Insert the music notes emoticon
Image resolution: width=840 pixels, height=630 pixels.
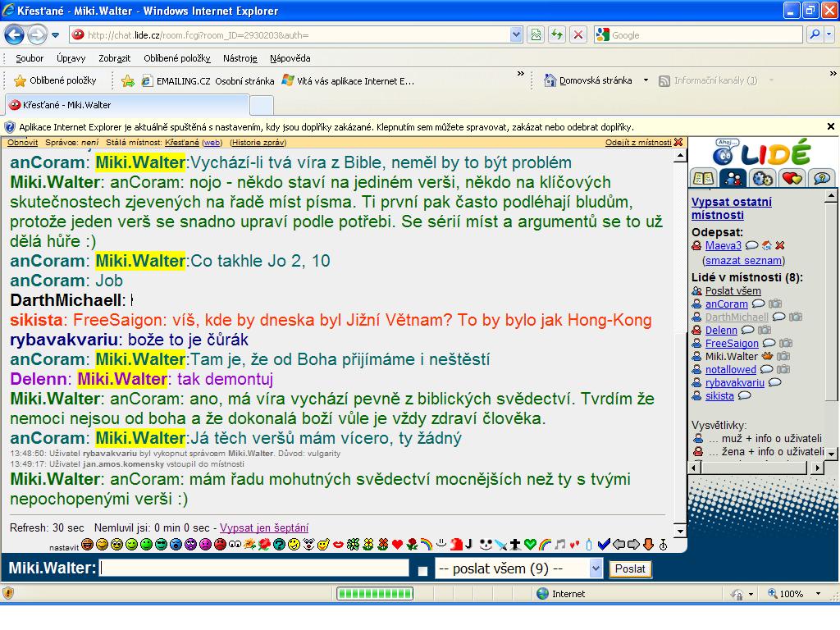point(559,545)
